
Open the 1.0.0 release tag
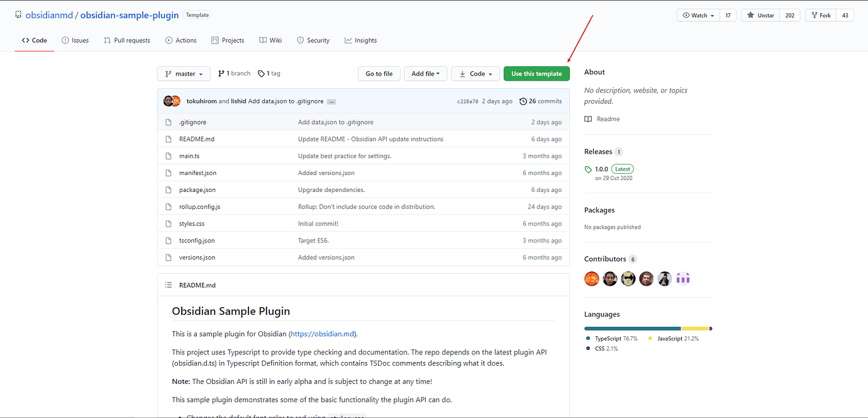pyautogui.click(x=601, y=169)
